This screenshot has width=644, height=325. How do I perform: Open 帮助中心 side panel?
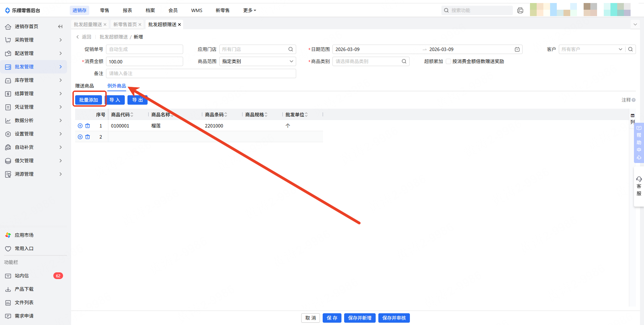(639, 143)
